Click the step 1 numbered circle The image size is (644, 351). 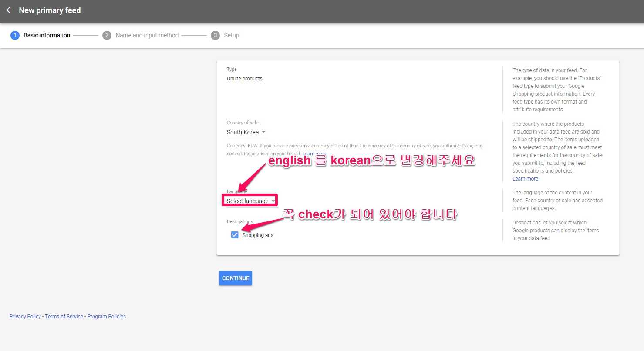click(15, 35)
